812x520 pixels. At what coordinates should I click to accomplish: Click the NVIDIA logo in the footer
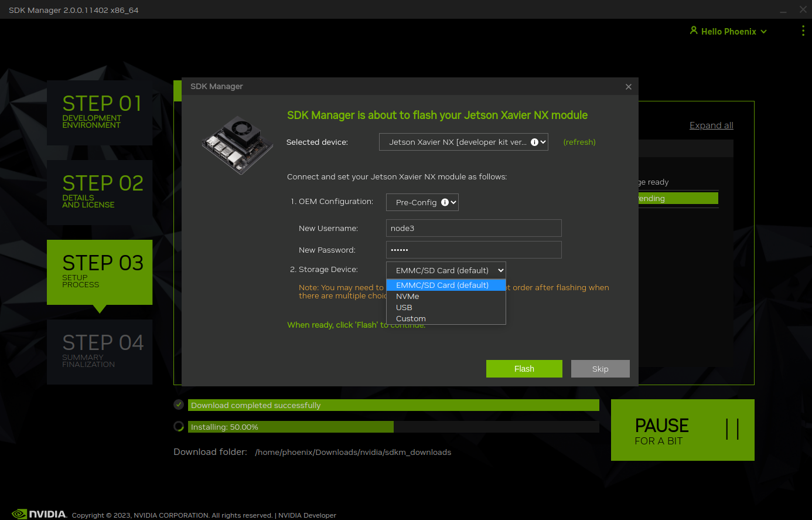pos(39,514)
